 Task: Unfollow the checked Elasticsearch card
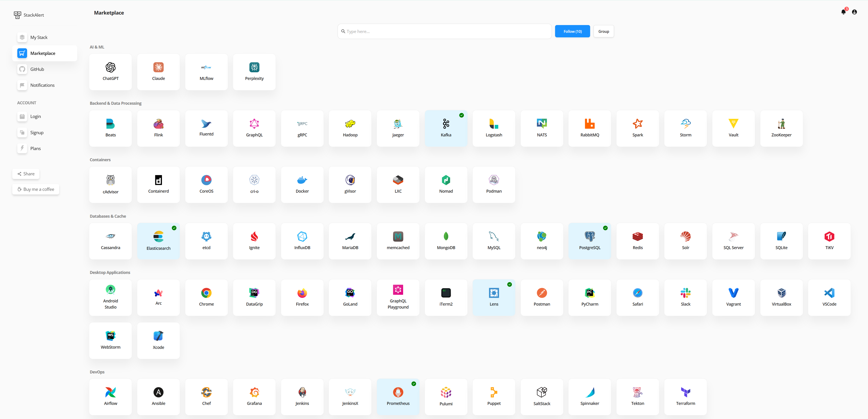coord(158,241)
